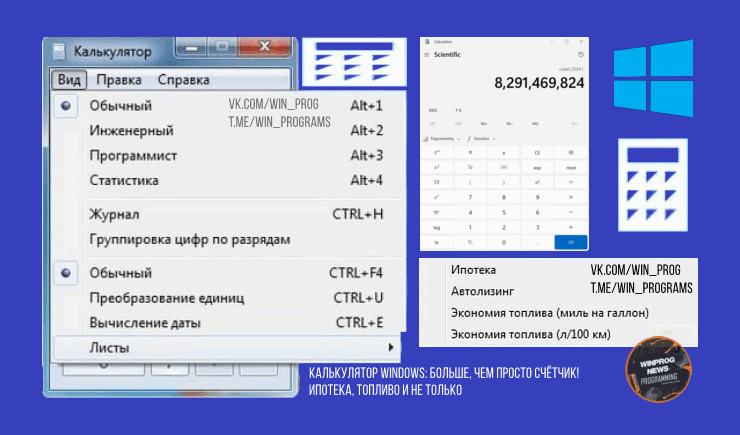This screenshot has height=435, width=740.
Task: Click the M- memory subtract button
Action: pos(509,124)
